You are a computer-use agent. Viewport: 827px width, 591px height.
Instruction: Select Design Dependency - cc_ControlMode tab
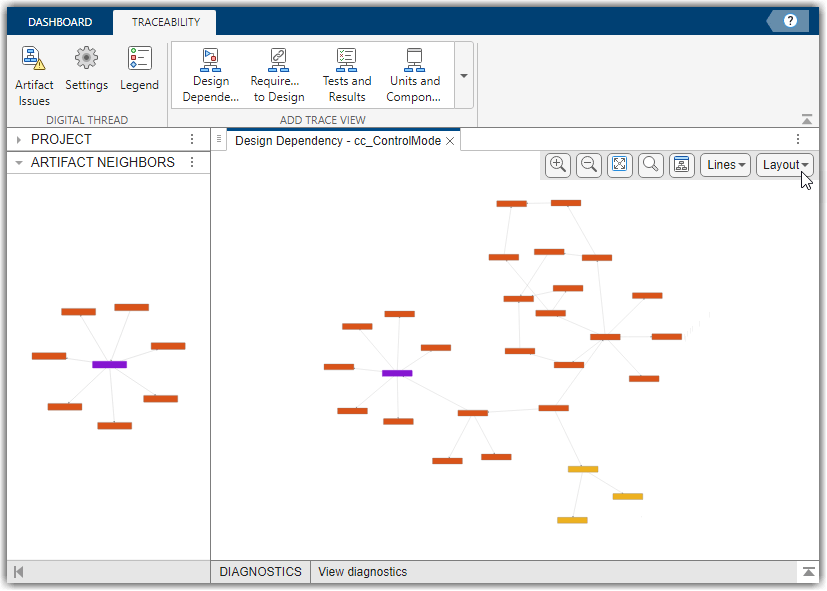coord(338,141)
